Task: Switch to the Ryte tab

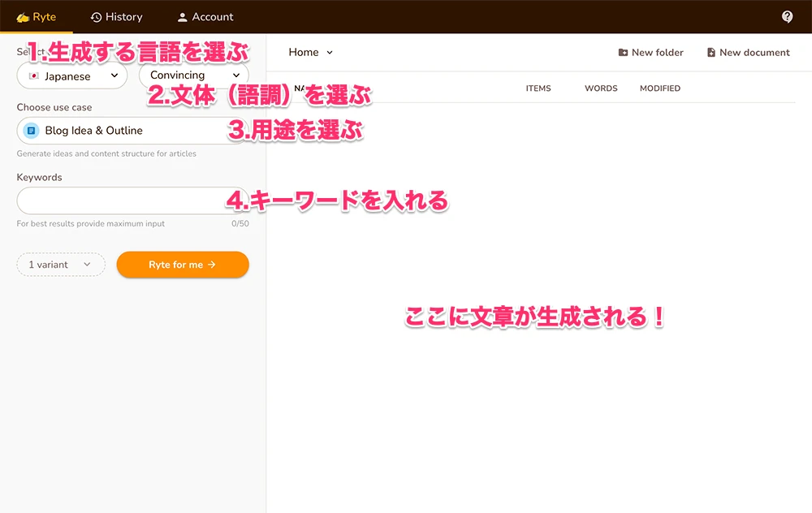Action: pyautogui.click(x=37, y=17)
